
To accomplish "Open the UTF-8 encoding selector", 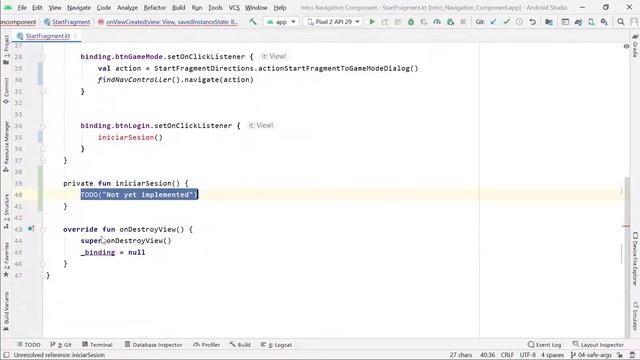I will tap(527, 355).
